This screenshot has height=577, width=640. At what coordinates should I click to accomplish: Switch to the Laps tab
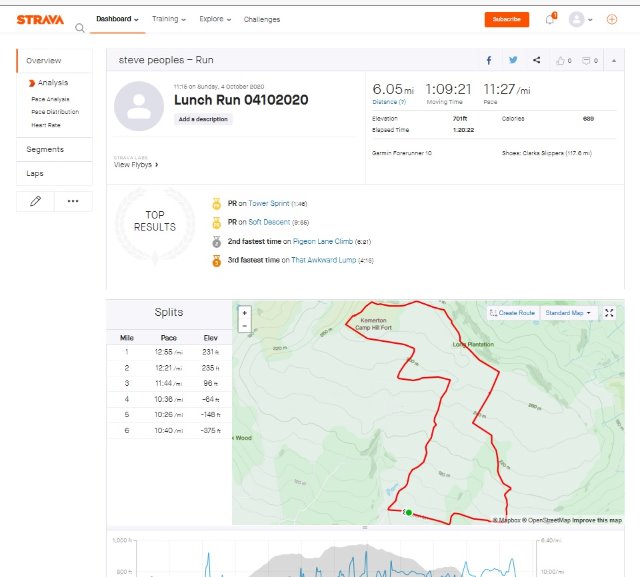coord(36,173)
